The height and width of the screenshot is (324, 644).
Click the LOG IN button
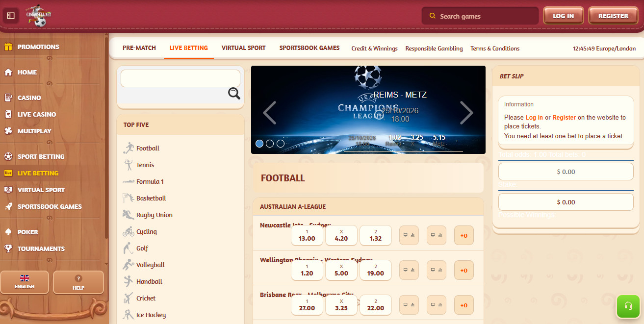pos(563,16)
